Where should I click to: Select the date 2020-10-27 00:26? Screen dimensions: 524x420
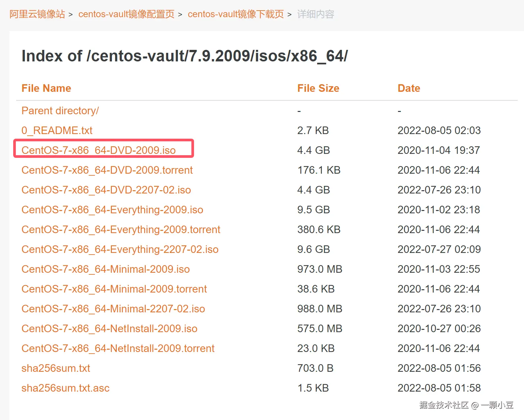point(439,329)
